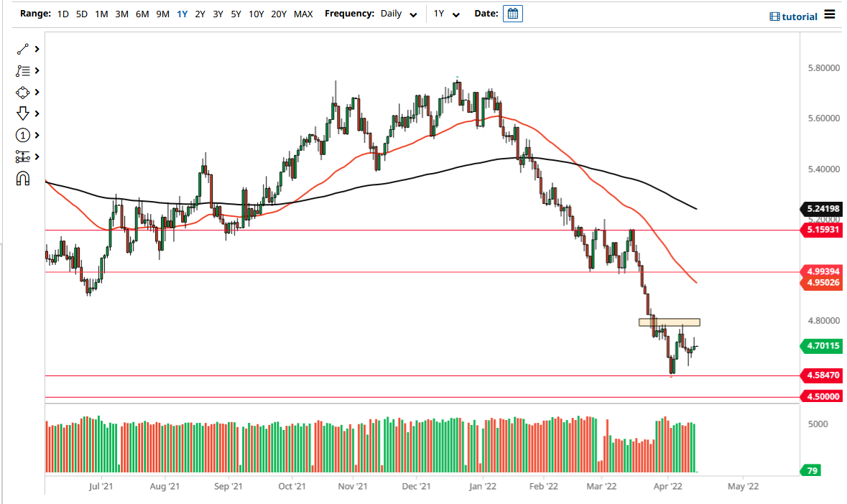
Task: Open the annotation list tool
Action: pos(22,70)
